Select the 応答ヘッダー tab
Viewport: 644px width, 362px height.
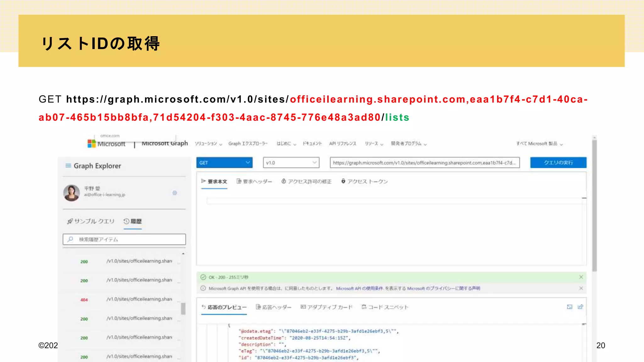(274, 307)
